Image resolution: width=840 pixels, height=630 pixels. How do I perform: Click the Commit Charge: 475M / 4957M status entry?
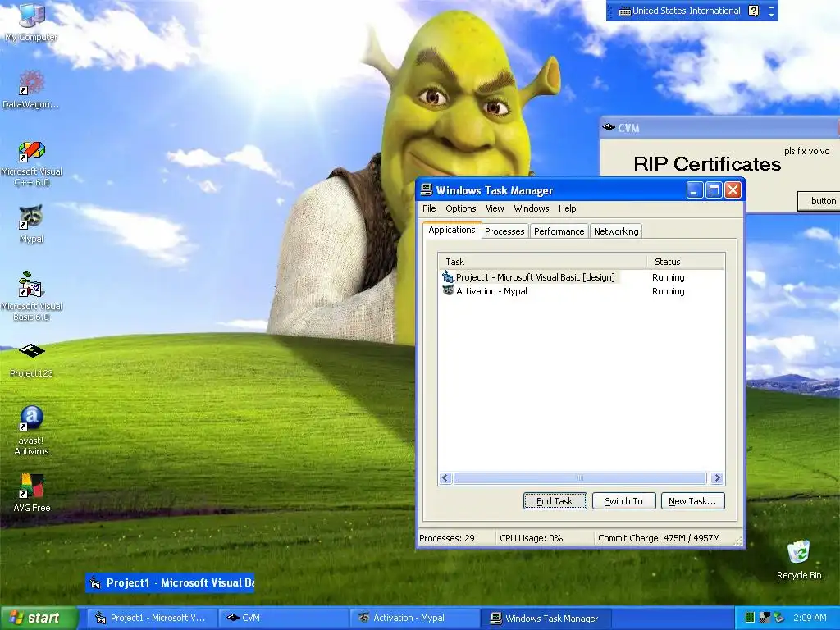coord(659,538)
